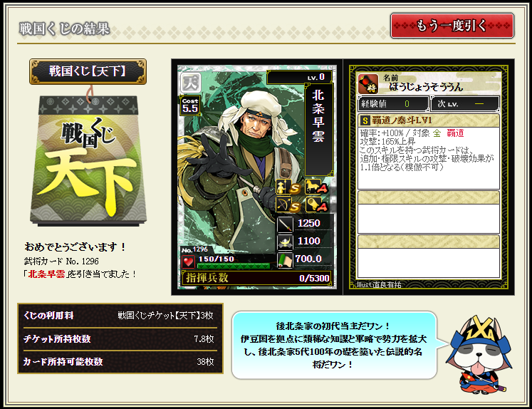Select the 戦国くじ【天下】 banner label
Screen dimensions: 532x409
click(88, 71)
